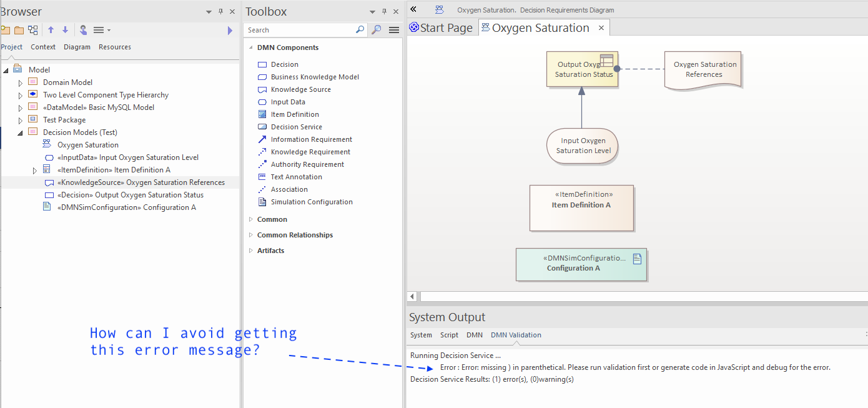Open the Browser panel dropdown arrow menu

pos(209,12)
